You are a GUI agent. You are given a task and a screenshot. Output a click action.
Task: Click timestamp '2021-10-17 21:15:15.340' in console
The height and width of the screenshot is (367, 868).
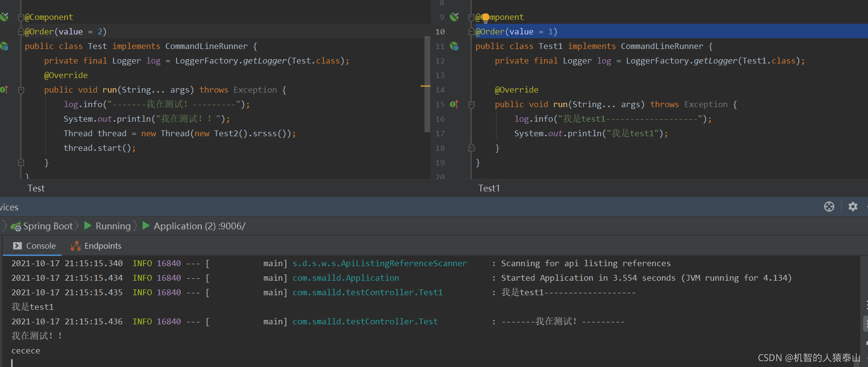(x=67, y=263)
